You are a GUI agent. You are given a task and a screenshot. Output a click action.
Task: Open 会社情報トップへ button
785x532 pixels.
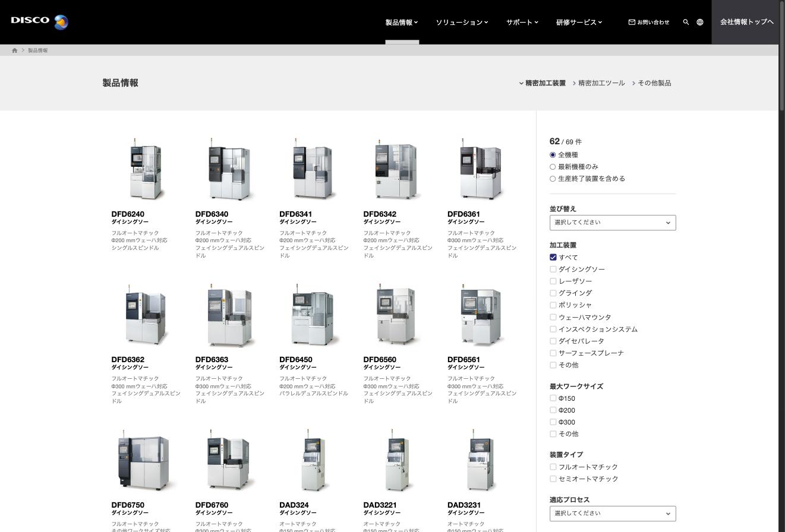pos(746,22)
